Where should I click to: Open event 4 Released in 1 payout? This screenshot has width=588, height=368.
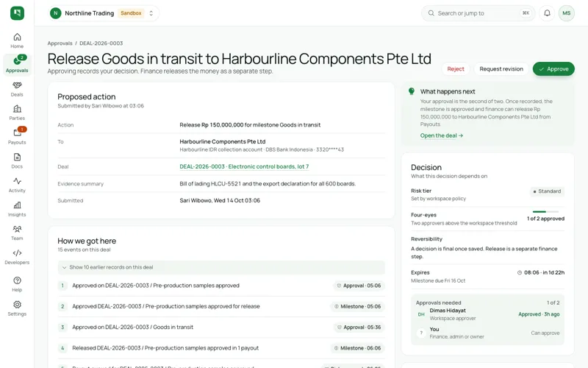pos(221,348)
